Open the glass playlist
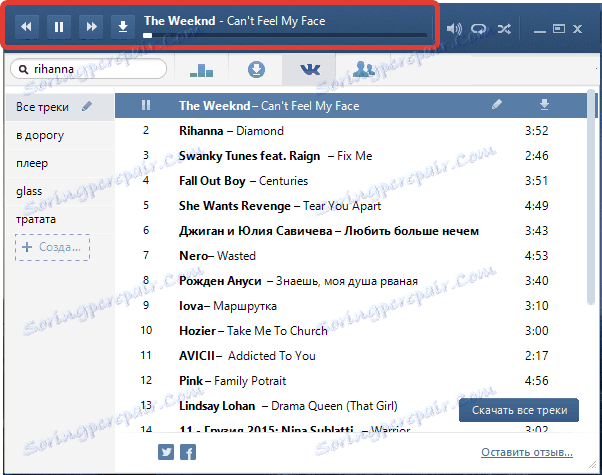The width and height of the screenshot is (602, 475). tap(60, 191)
